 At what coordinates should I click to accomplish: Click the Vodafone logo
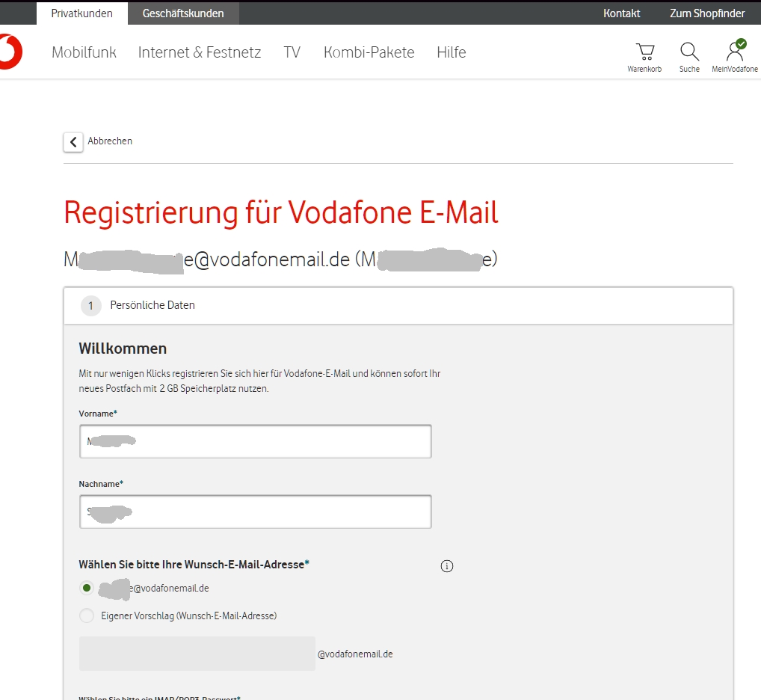click(10, 52)
